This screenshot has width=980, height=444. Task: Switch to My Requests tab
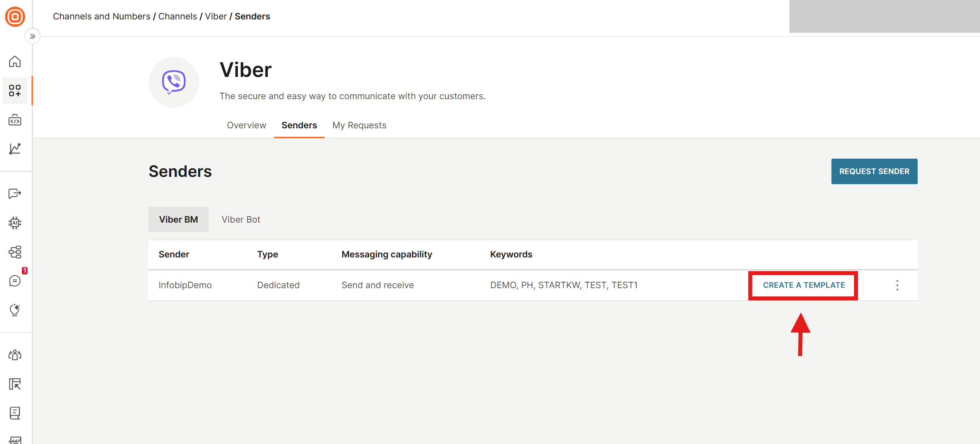coord(359,125)
